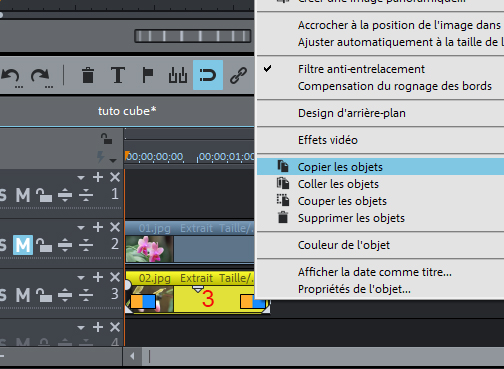Click 'Accrocher à la position de l'image' entry
504x369 pixels.
[380, 25]
